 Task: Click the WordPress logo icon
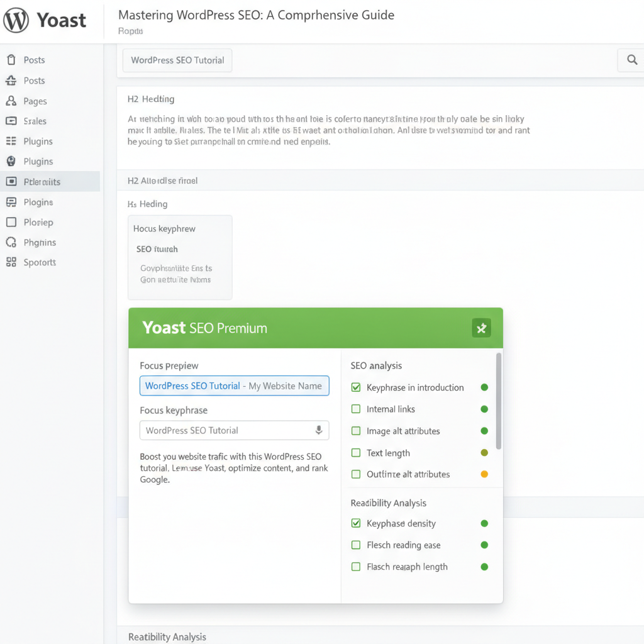coord(16,19)
